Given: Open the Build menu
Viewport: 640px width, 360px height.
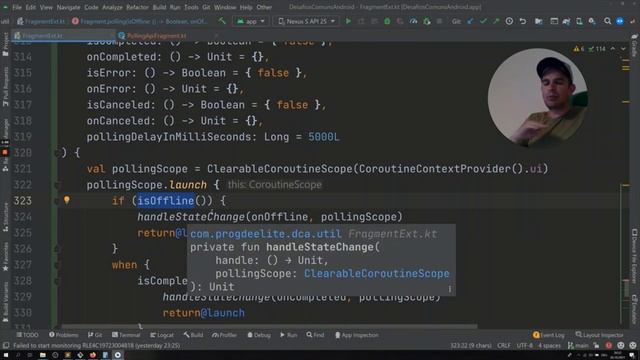Looking at the screenshot, I should click(159, 7).
